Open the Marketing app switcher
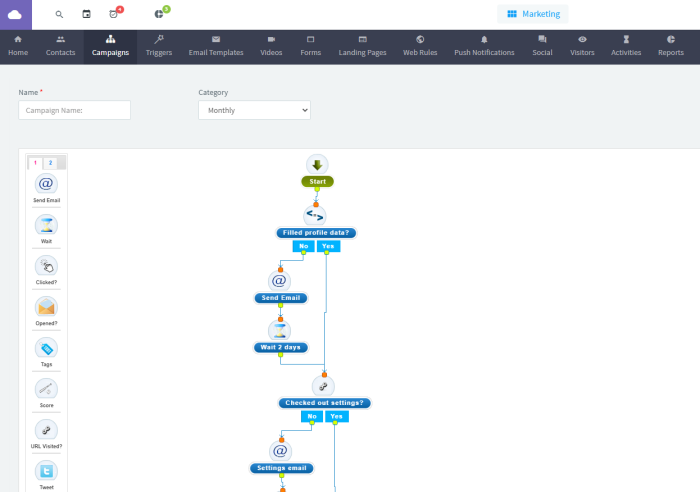 [x=533, y=14]
